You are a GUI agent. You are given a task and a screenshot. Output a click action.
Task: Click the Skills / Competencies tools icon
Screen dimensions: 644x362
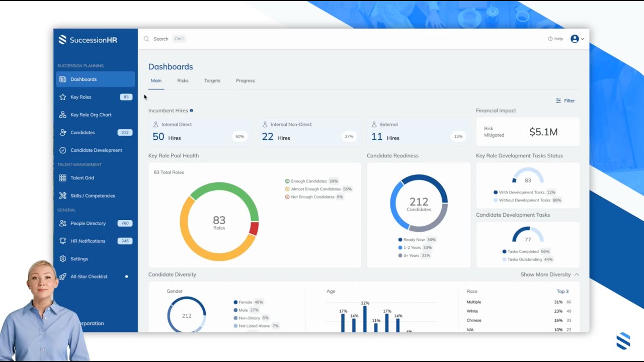click(62, 196)
